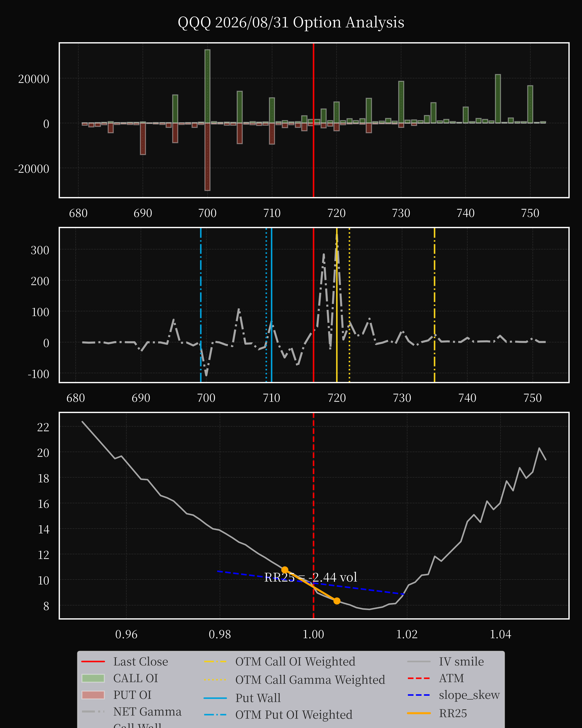The image size is (582, 728).
Task: Click the red Last Close line in the OI chart
Action: pos(314,120)
